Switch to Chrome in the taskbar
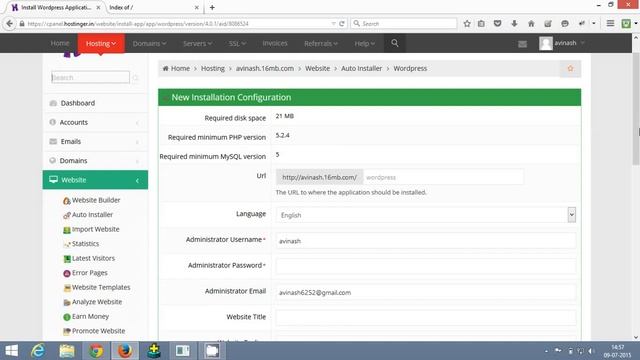The height and width of the screenshot is (360, 640). tap(96, 351)
